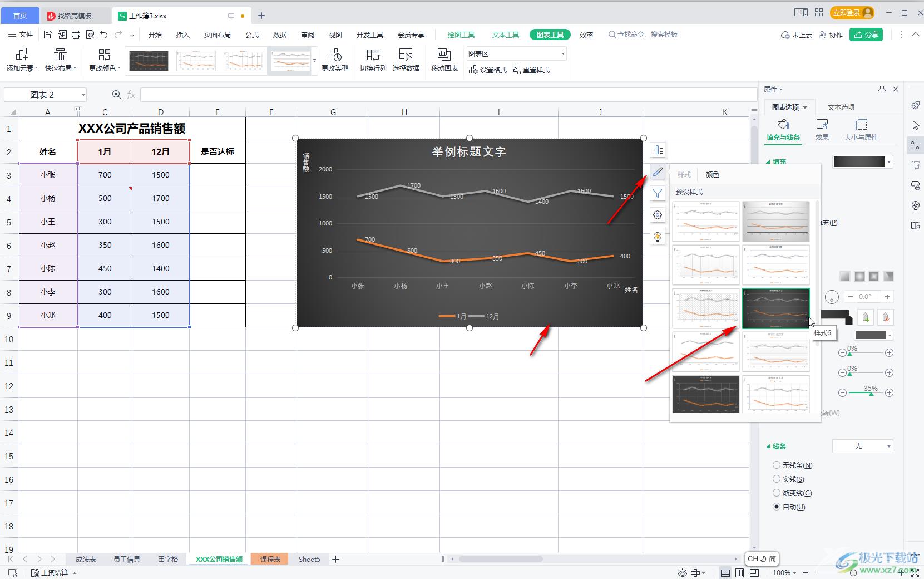This screenshot has width=924, height=579.
Task: Open the Add Element (添加元素) tool
Action: (22, 60)
